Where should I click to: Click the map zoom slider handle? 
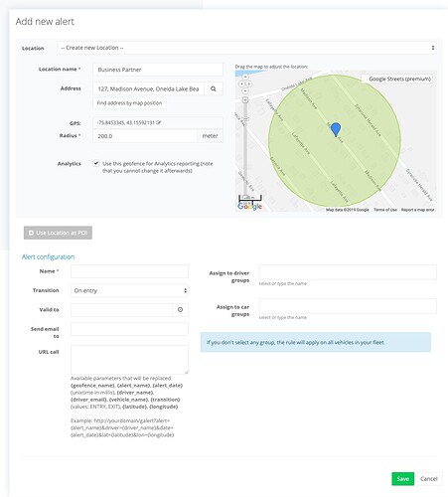[x=245, y=119]
